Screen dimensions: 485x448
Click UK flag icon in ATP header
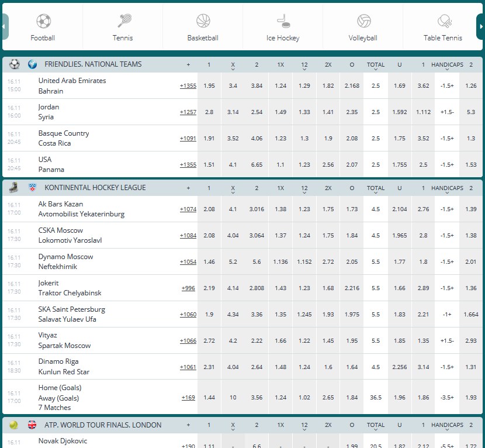click(32, 425)
